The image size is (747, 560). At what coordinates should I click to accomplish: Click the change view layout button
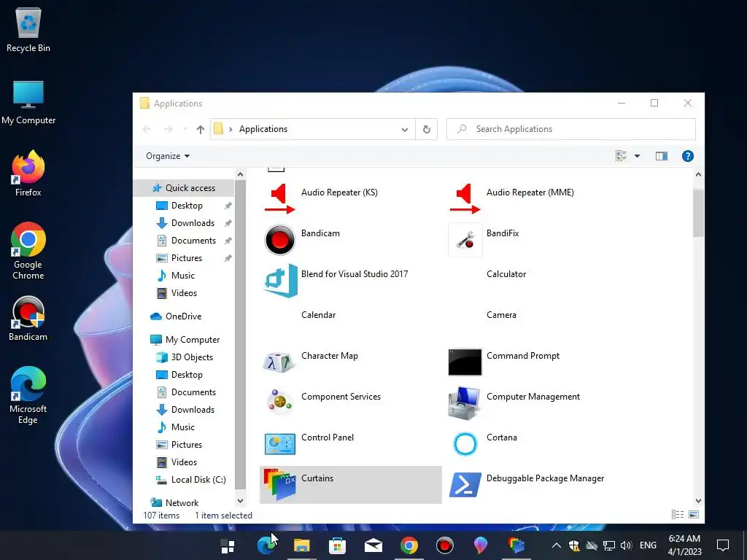point(621,156)
